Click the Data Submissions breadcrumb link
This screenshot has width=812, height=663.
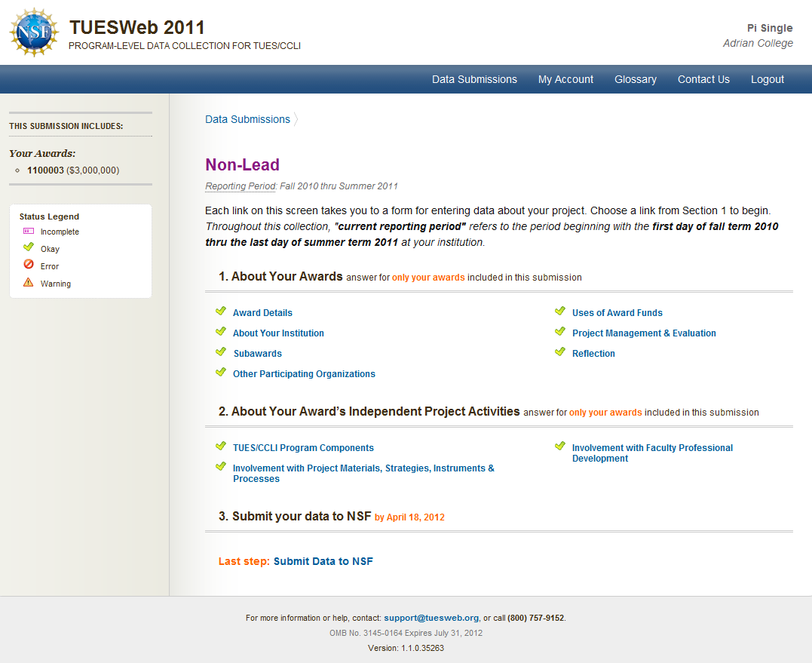pyautogui.click(x=247, y=119)
